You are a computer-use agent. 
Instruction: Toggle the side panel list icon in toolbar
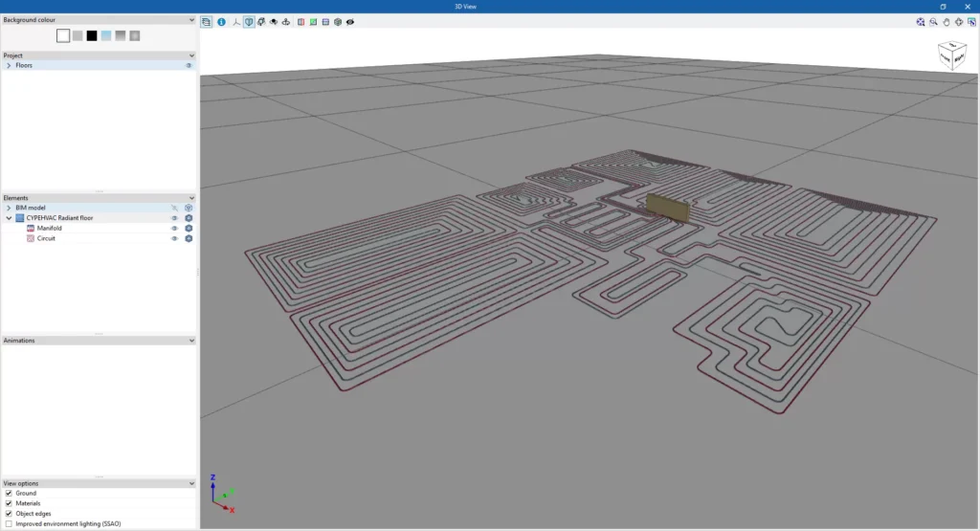point(207,22)
